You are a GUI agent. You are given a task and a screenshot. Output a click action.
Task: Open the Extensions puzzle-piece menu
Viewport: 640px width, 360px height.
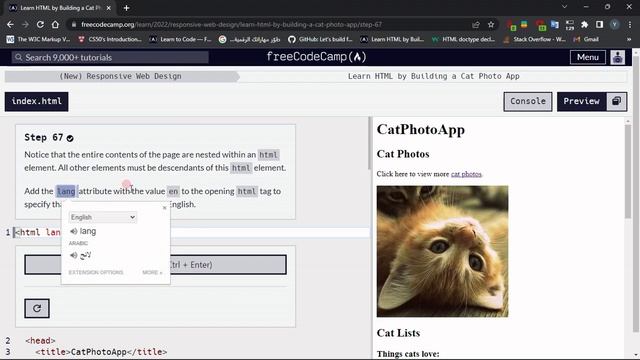click(x=584, y=24)
